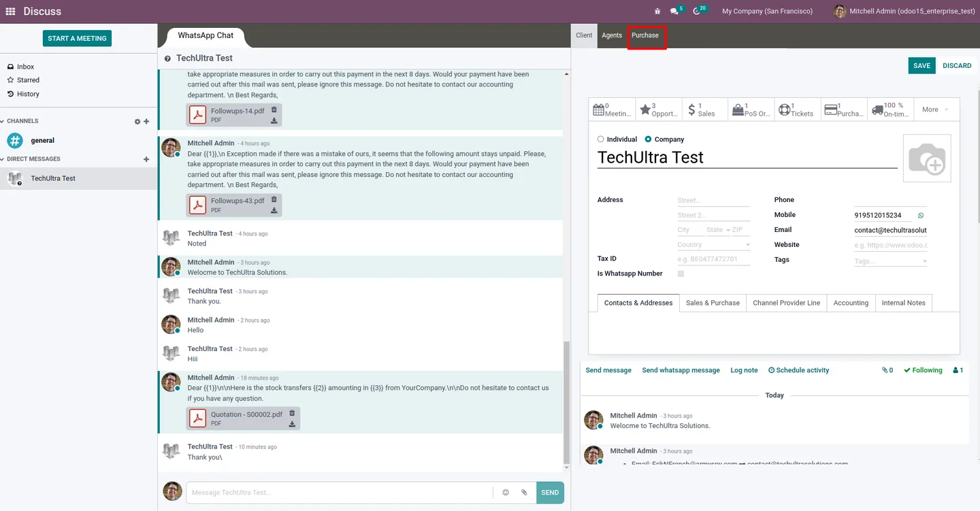This screenshot has width=980, height=511.
Task: Switch to the Agents tab
Action: pos(612,35)
